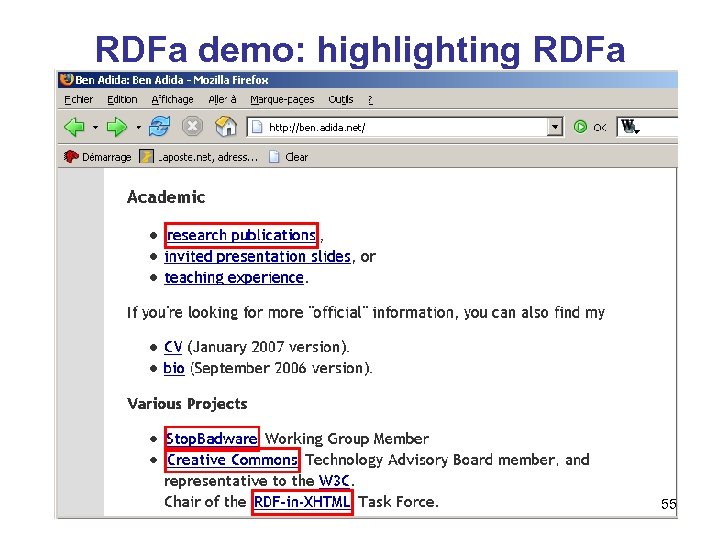720x540 pixels.
Task: Click the 'Task Force.' text
Action: 399,502
